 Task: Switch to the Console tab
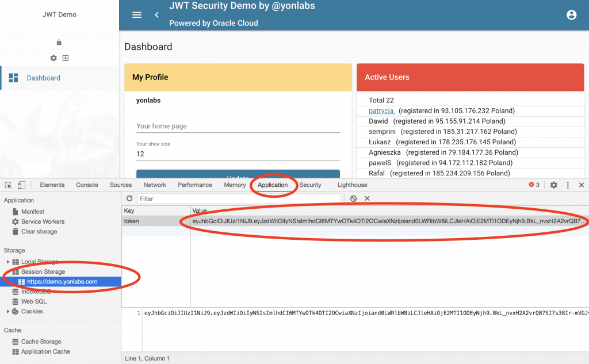[87, 185]
